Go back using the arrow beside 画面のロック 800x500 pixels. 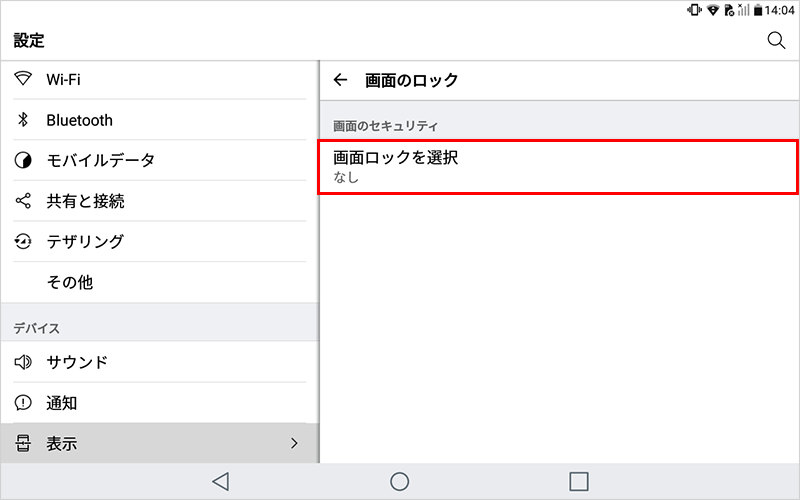tap(340, 80)
